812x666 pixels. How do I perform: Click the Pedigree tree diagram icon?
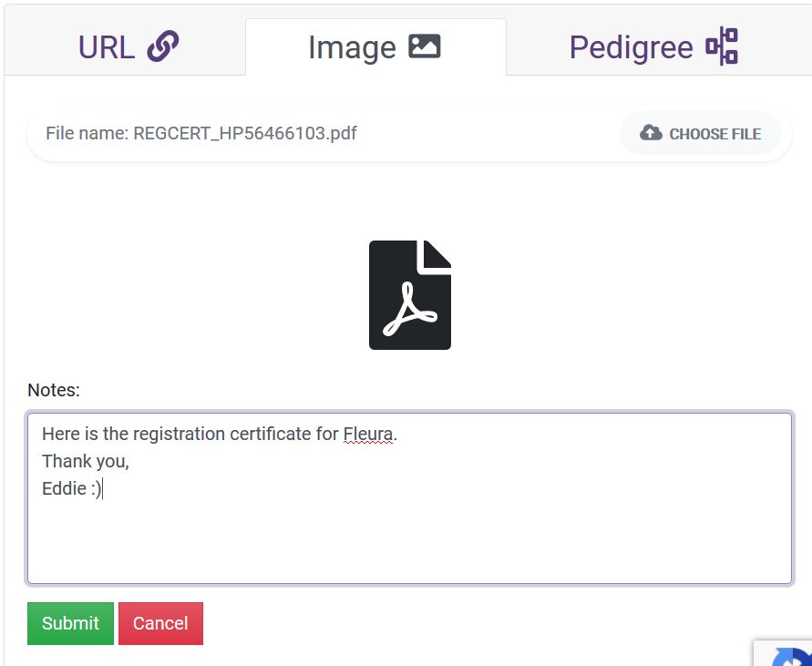(x=722, y=46)
